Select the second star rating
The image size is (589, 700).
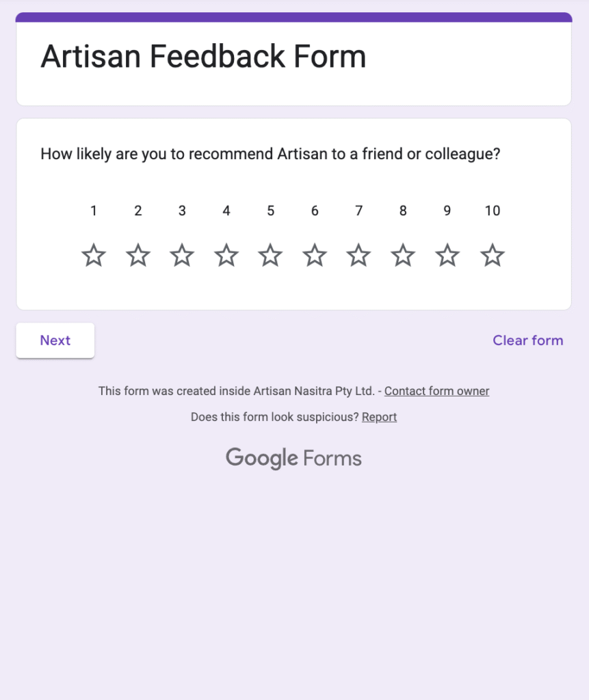click(138, 256)
